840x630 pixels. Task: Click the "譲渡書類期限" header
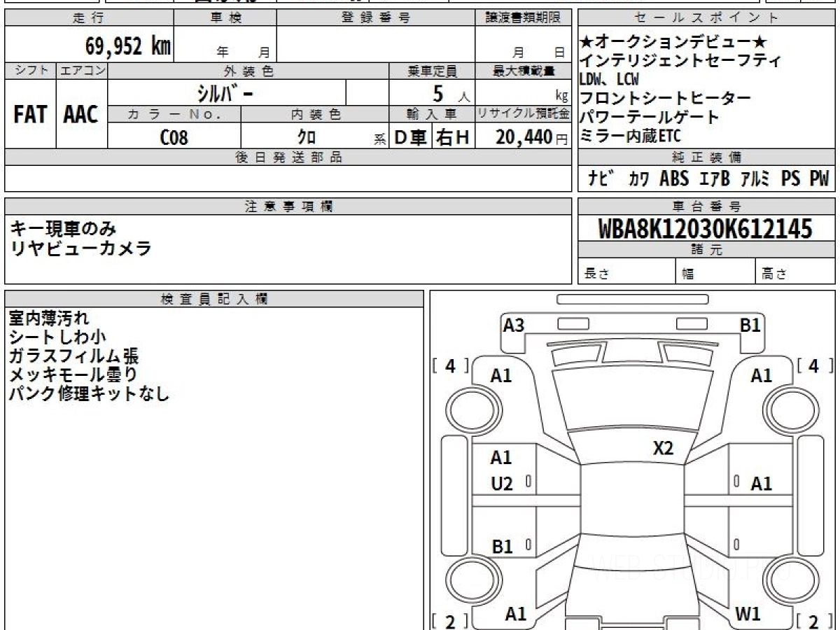click(523, 18)
